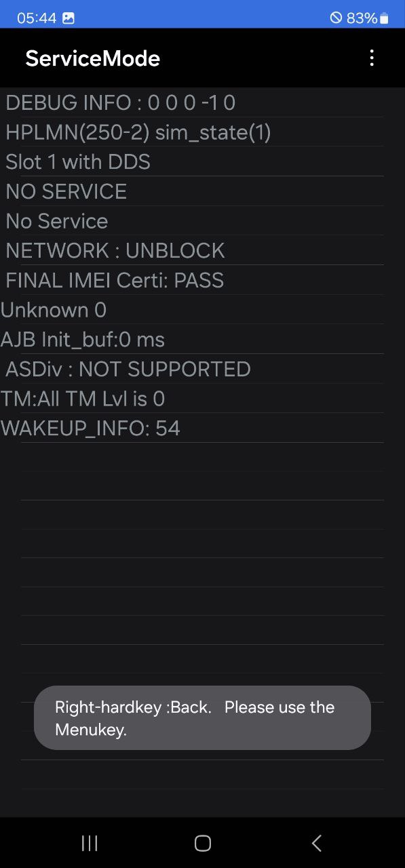Tap the ServiceMode title in header

point(93,58)
